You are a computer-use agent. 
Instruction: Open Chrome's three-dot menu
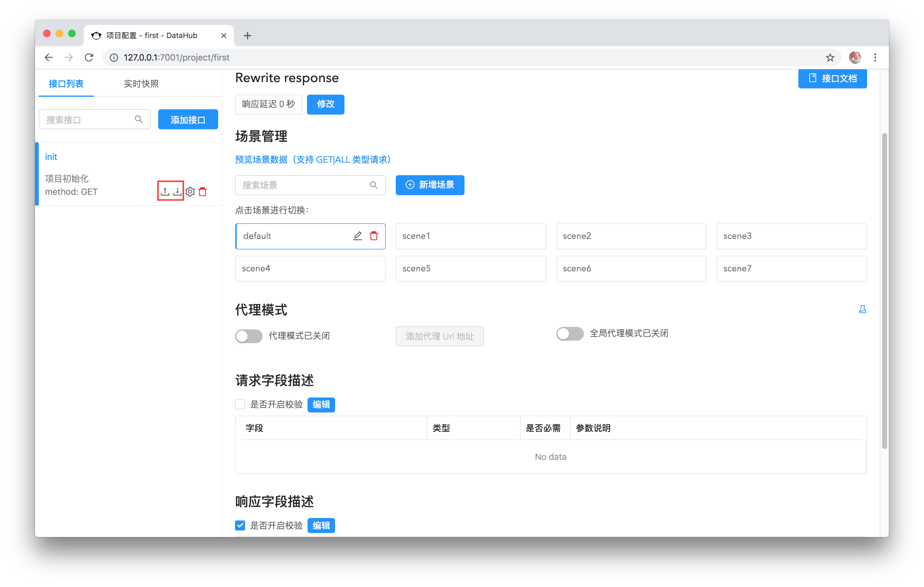coord(875,57)
